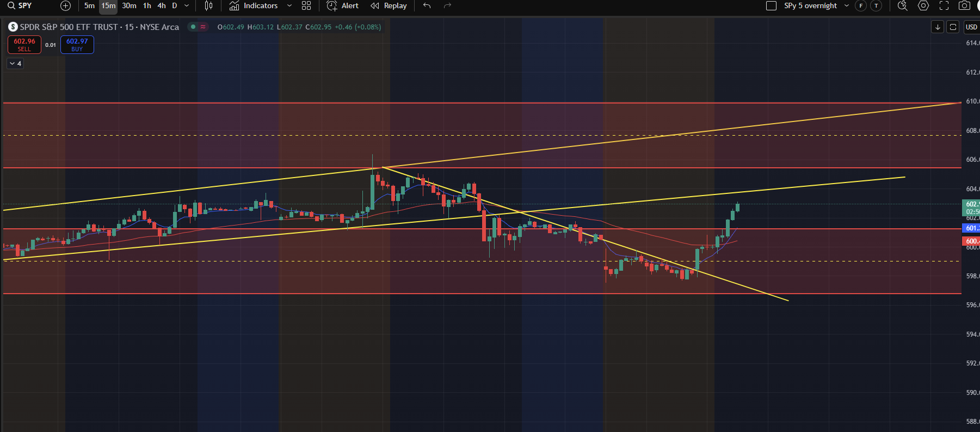
Task: Click the blue 601 price label on axis
Action: pos(971,228)
